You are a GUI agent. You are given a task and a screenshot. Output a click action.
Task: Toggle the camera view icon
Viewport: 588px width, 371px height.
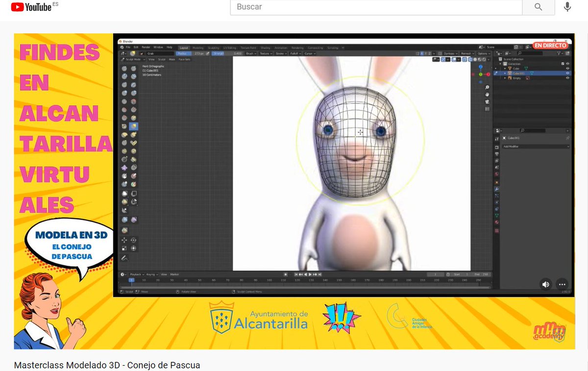click(487, 101)
